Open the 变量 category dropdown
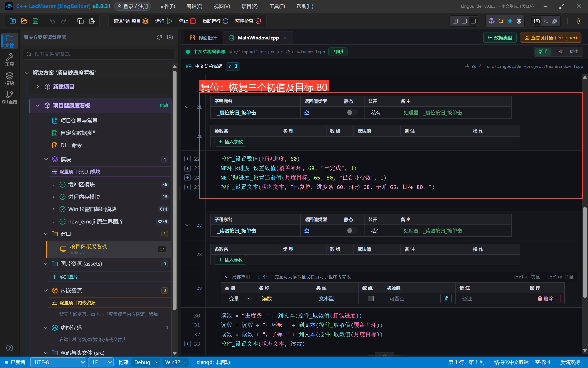The width and height of the screenshot is (588, 368). 239,298
